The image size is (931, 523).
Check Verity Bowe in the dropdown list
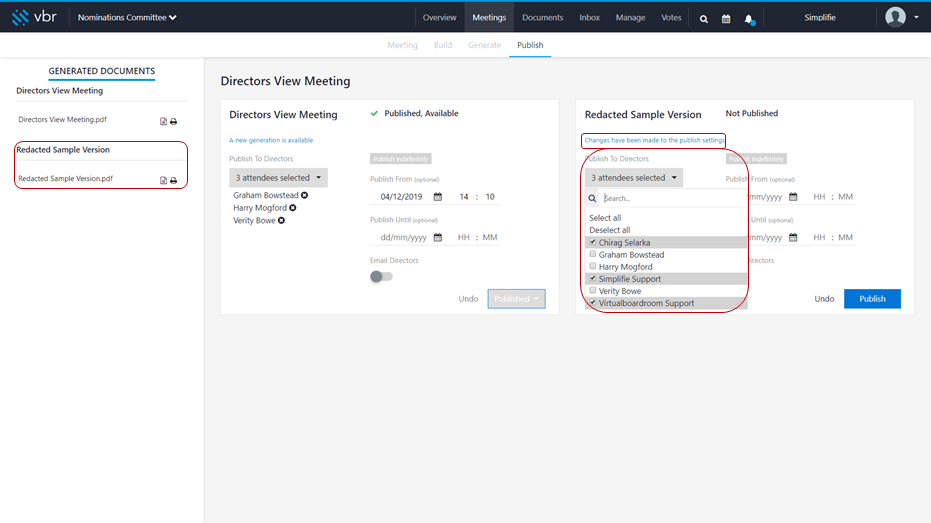click(593, 290)
